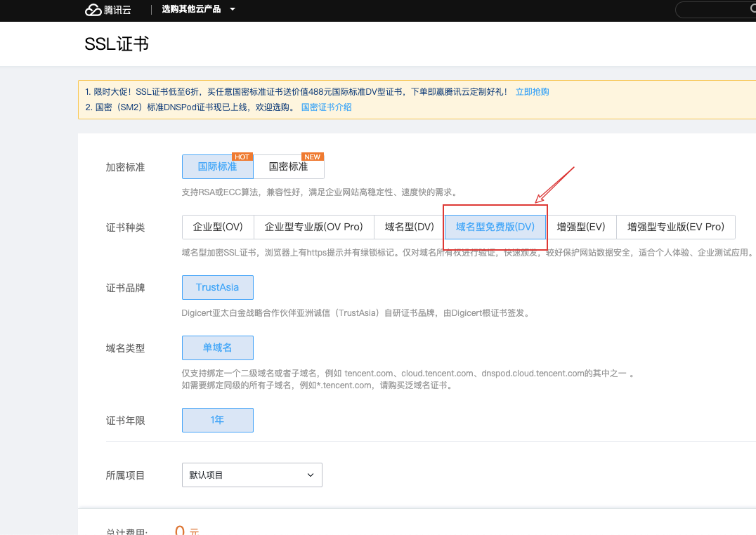
Task: Click the 证书年限 label
Action: click(x=125, y=421)
